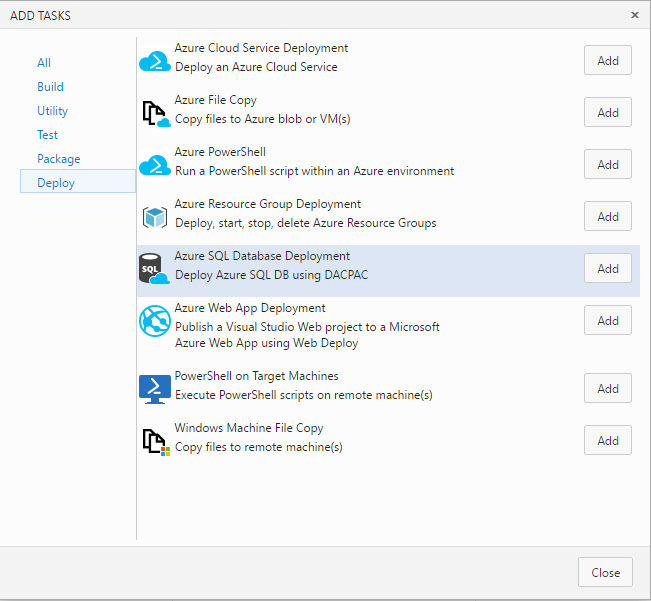
Task: Click the Close button at bottom
Action: (x=605, y=572)
